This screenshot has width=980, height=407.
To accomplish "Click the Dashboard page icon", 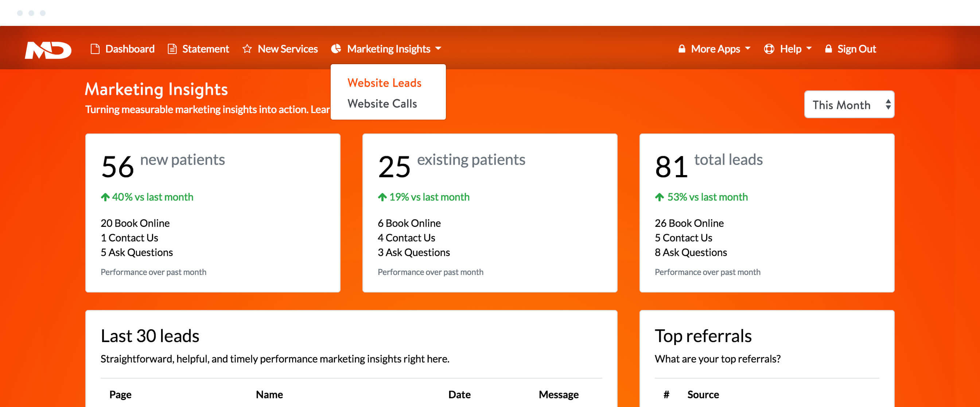I will [x=95, y=49].
